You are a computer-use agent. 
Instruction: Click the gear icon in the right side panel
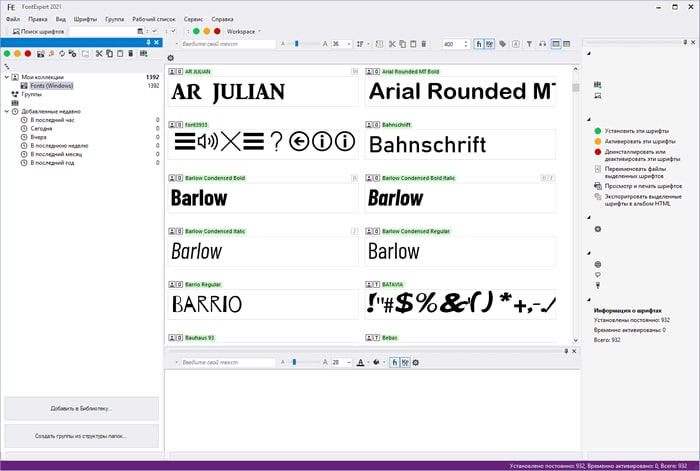(x=598, y=229)
